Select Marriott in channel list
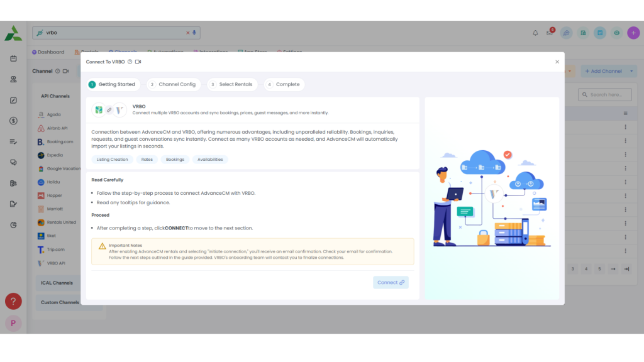Screen dimensions: 644x362 pyautogui.click(x=55, y=209)
